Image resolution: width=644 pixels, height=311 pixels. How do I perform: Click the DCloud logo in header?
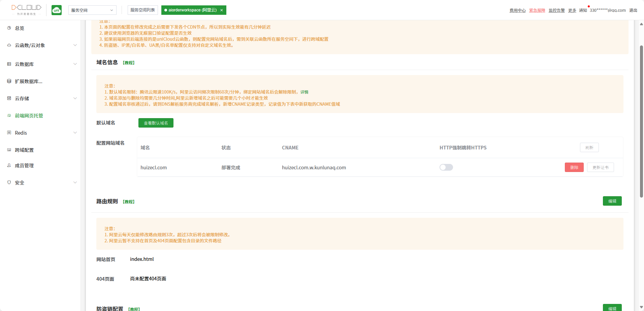(x=26, y=9)
